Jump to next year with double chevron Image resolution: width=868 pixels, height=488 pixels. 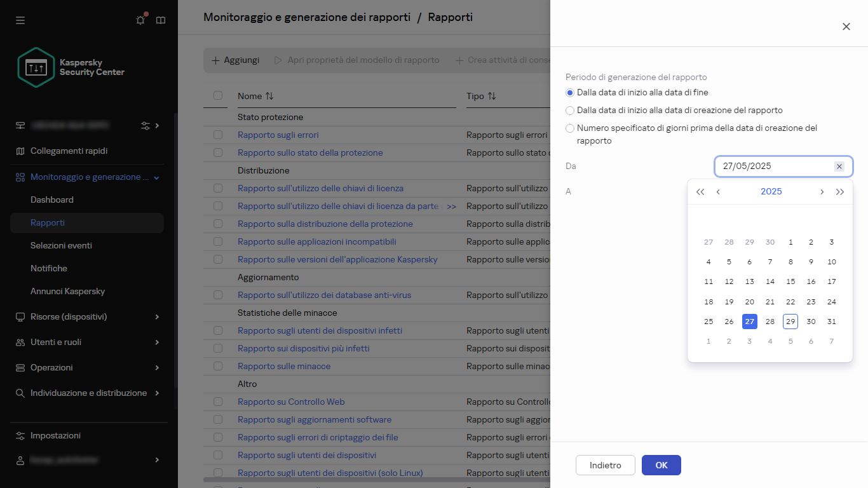coord(840,191)
